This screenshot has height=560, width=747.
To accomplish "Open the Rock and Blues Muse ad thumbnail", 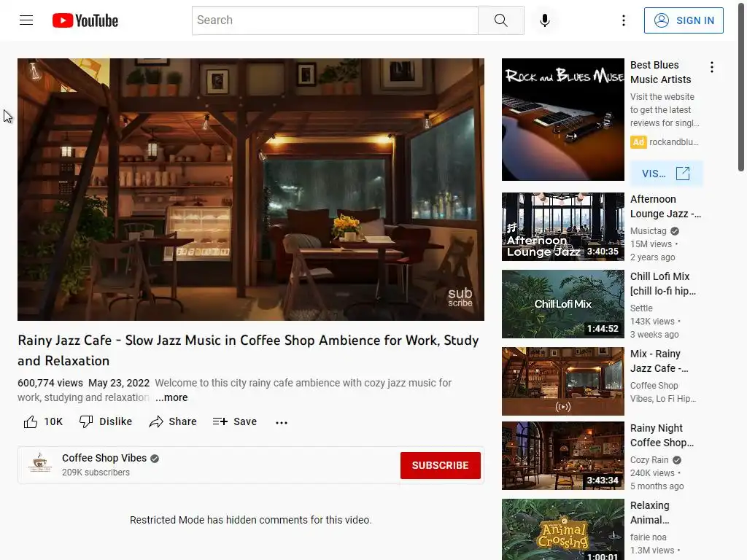I will click(x=562, y=120).
